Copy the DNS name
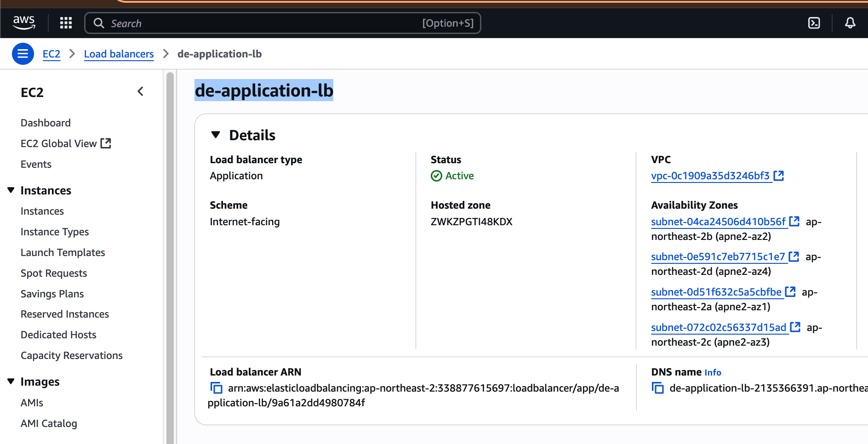This screenshot has width=868, height=444. pyautogui.click(x=657, y=388)
